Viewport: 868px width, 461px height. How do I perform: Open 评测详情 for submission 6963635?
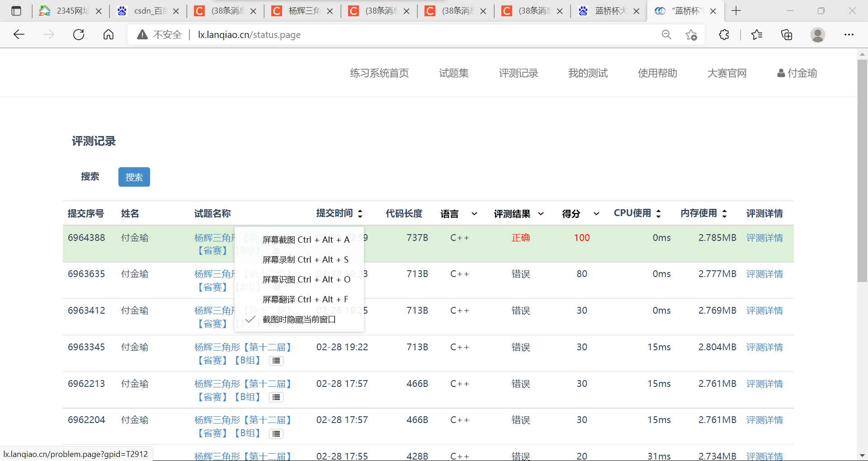764,274
